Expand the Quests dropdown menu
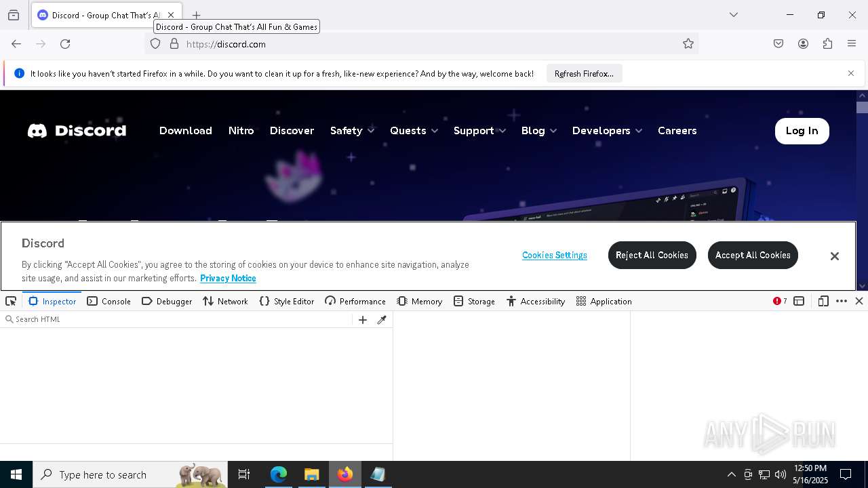Image resolution: width=868 pixels, height=488 pixels. click(x=414, y=131)
